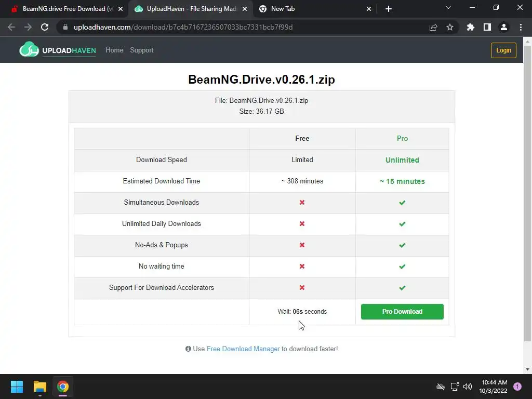This screenshot has height=399, width=532.
Task: Close the BeamNG.drive Free Download tab
Action: [121, 9]
